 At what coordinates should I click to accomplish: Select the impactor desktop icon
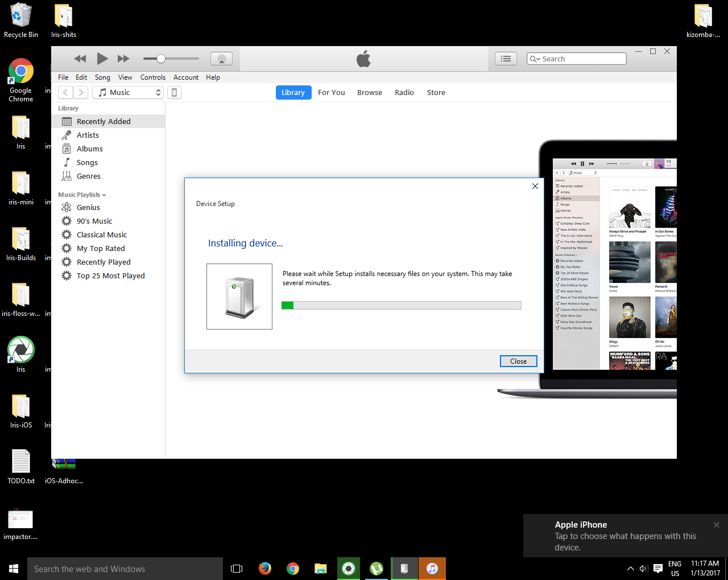20,524
